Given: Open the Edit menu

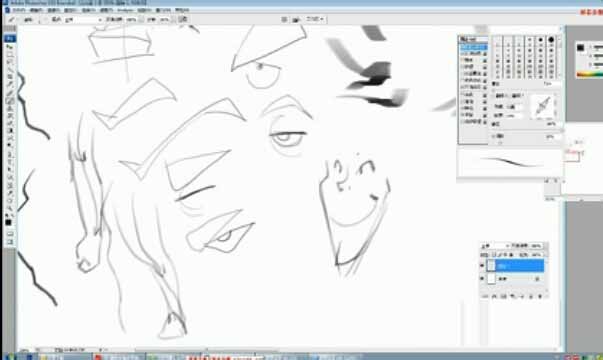Looking at the screenshot, I should pyautogui.click(x=36, y=10).
